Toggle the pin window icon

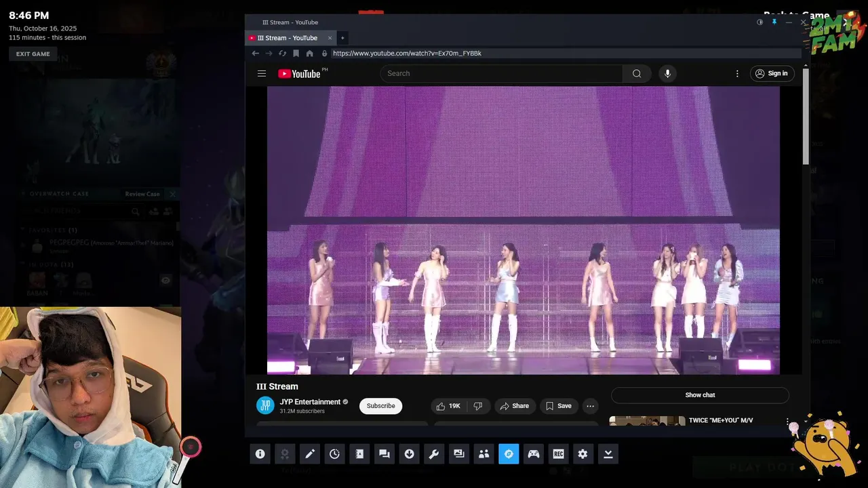point(774,22)
